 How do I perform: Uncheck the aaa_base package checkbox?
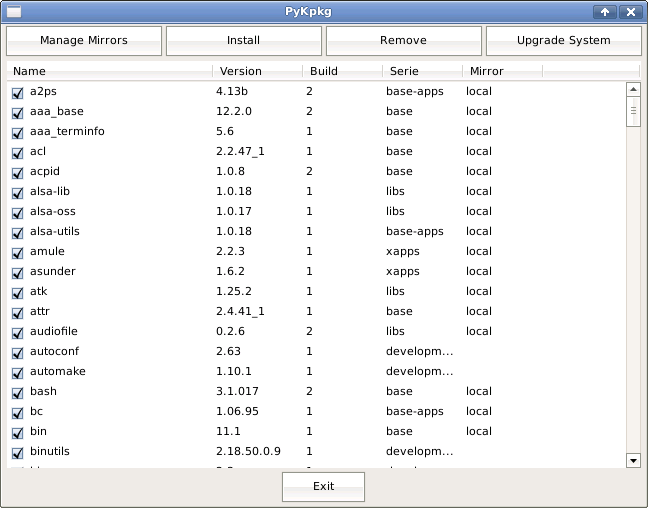pyautogui.click(x=17, y=112)
